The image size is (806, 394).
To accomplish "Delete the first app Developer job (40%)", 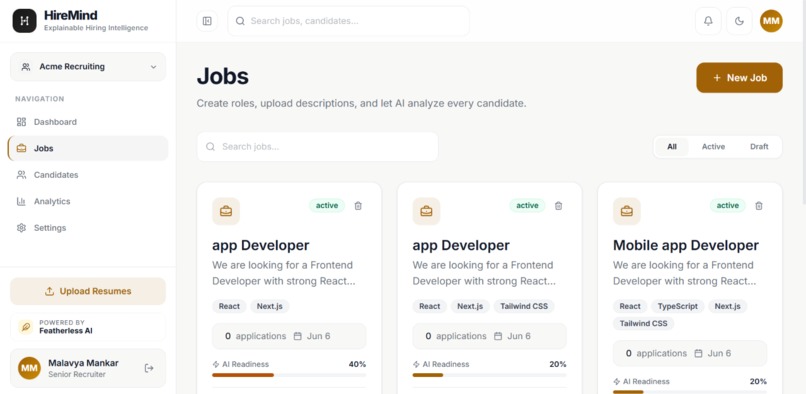I will click(x=358, y=206).
